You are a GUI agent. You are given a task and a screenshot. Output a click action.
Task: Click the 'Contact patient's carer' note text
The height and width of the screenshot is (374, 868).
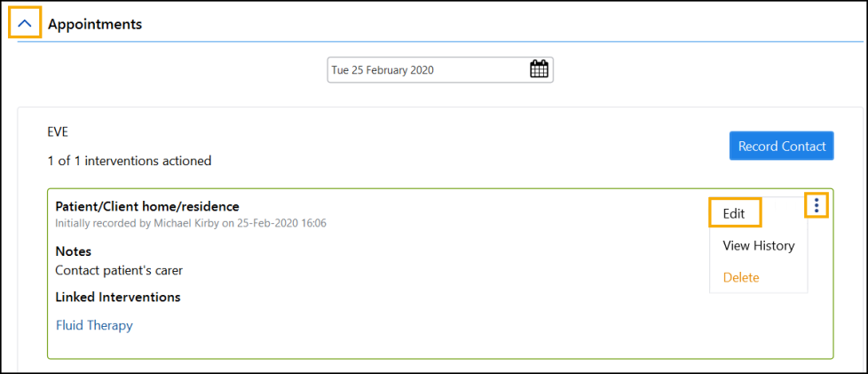pos(119,270)
